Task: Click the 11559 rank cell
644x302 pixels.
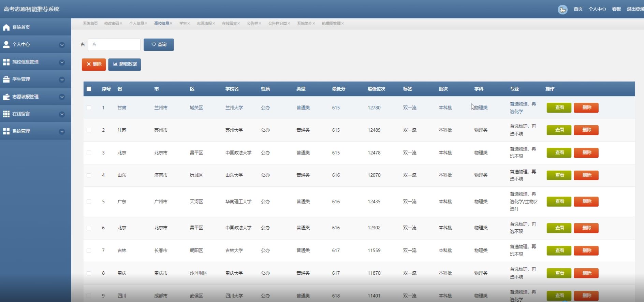Action: [374, 250]
